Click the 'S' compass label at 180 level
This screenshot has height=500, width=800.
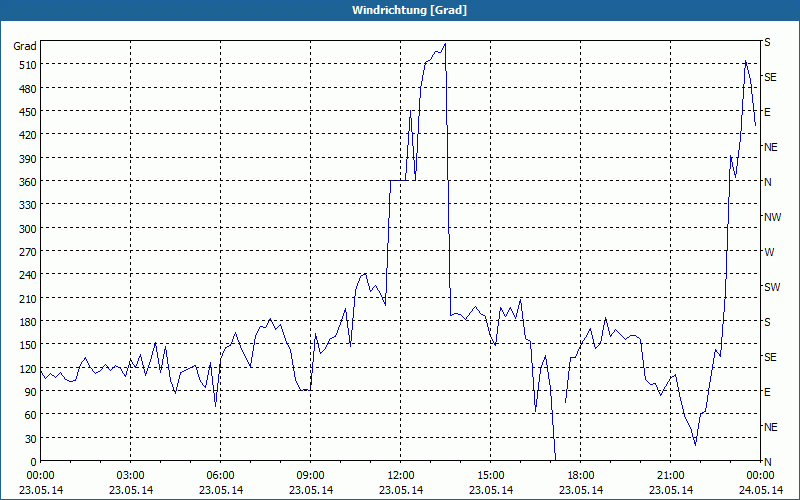(x=767, y=322)
